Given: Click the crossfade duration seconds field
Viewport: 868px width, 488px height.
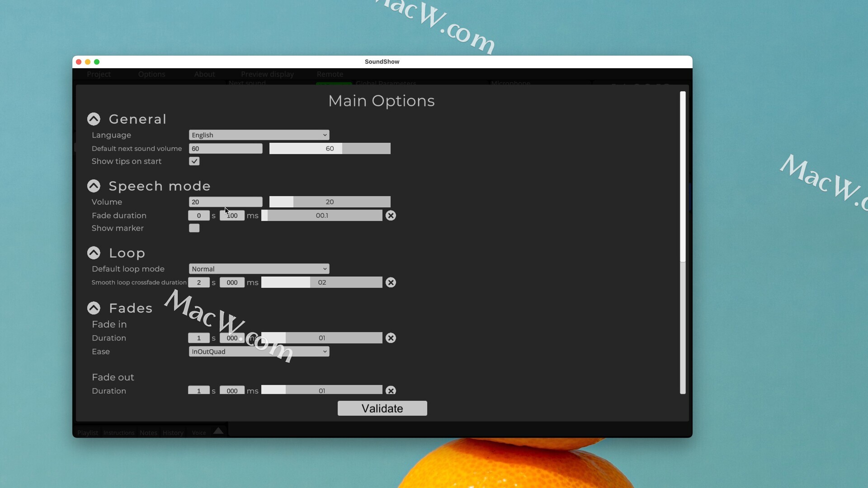Looking at the screenshot, I should point(199,282).
